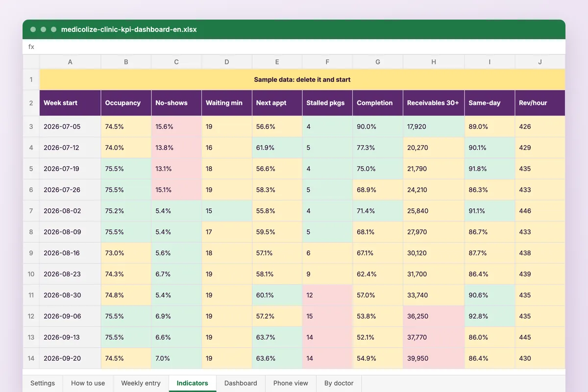Open the Phone view sheet tab
Viewport: 588px width, 392px height.
tap(291, 383)
